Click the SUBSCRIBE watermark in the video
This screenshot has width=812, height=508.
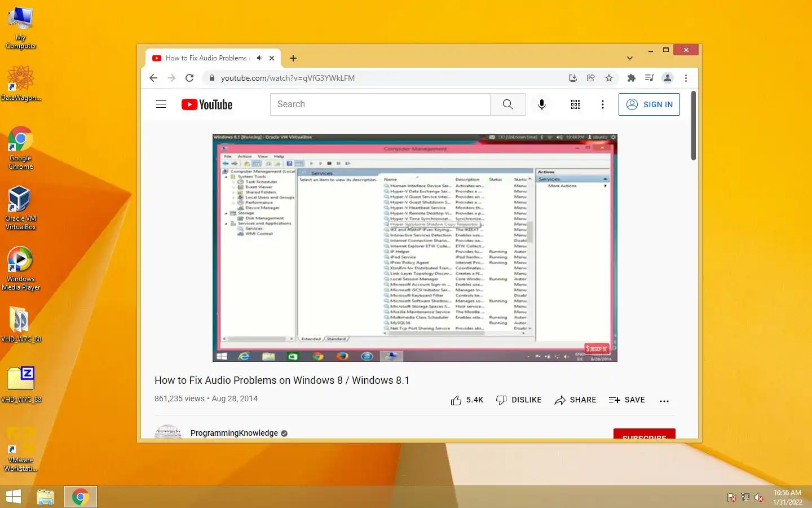click(x=597, y=349)
